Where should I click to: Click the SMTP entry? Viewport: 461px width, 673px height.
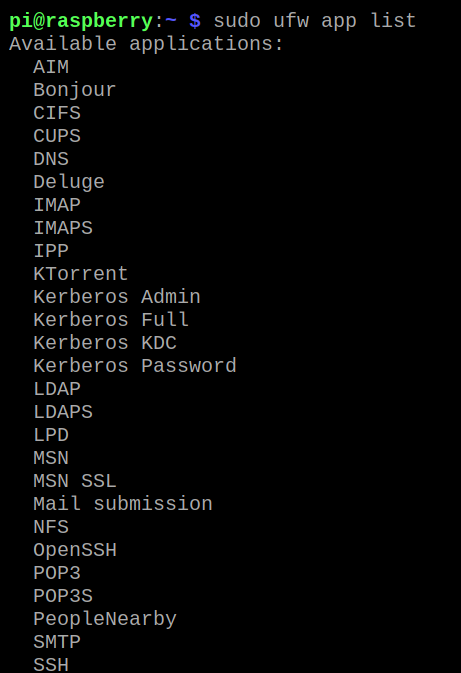[x=57, y=642]
